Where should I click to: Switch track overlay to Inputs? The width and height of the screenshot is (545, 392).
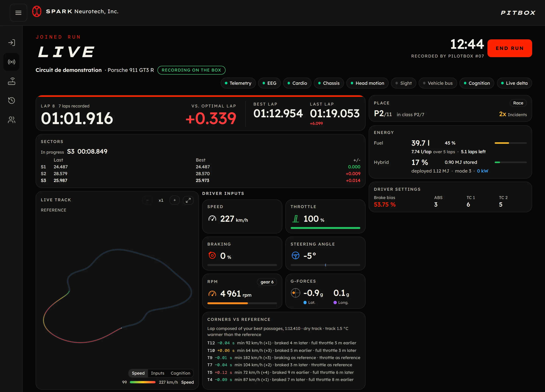coord(158,373)
